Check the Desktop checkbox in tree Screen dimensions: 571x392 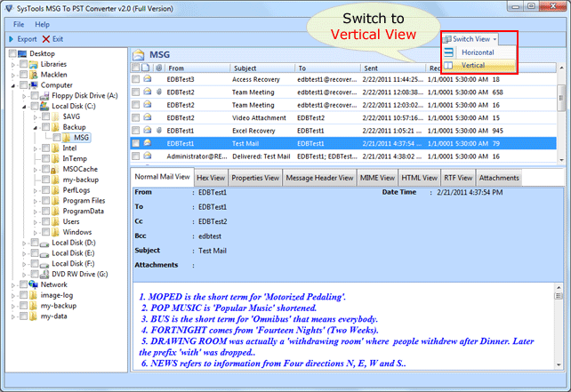click(x=12, y=53)
